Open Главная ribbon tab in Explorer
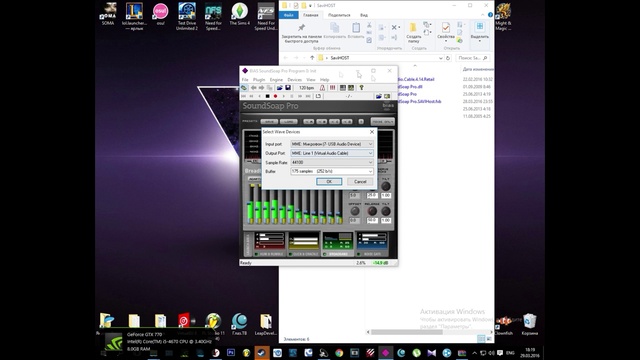 click(311, 15)
